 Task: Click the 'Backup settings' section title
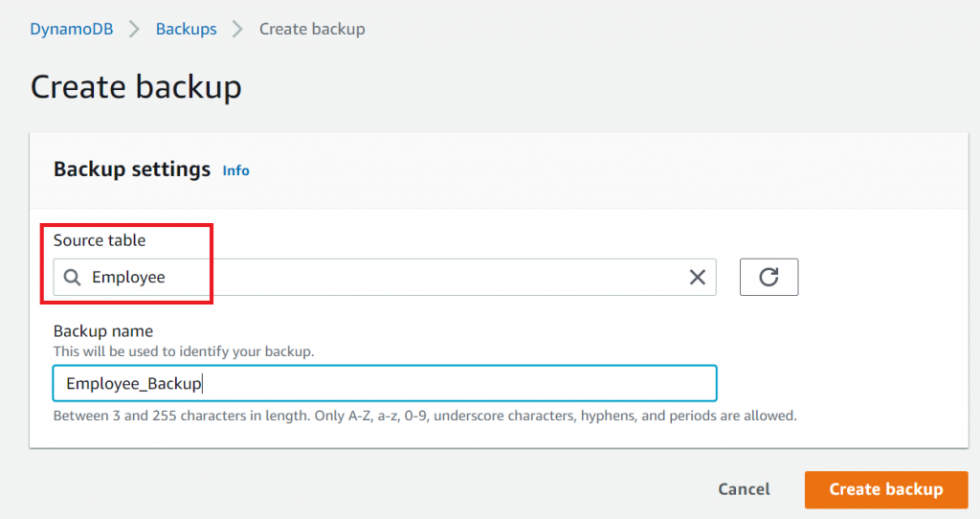click(132, 169)
